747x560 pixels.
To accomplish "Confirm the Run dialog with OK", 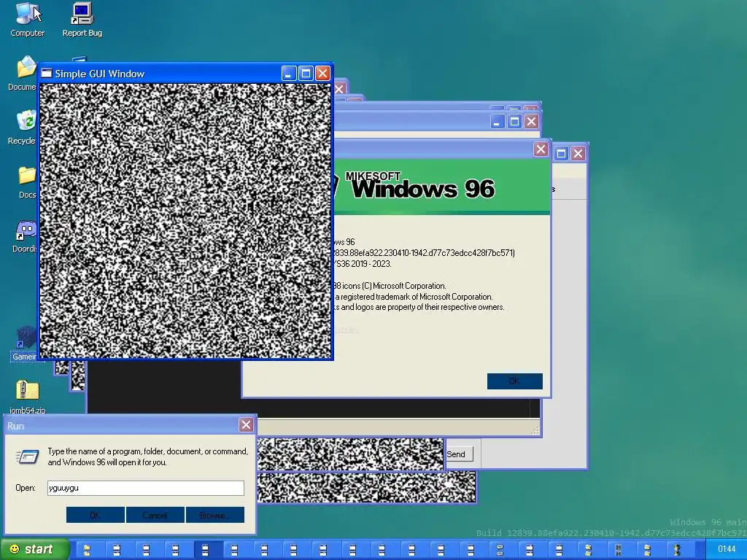I will 96,515.
